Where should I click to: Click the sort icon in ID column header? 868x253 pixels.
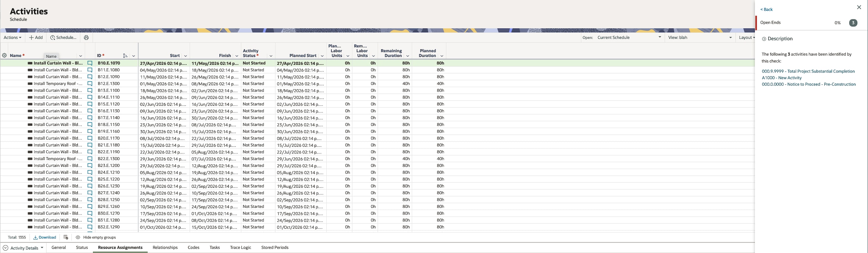coord(125,56)
